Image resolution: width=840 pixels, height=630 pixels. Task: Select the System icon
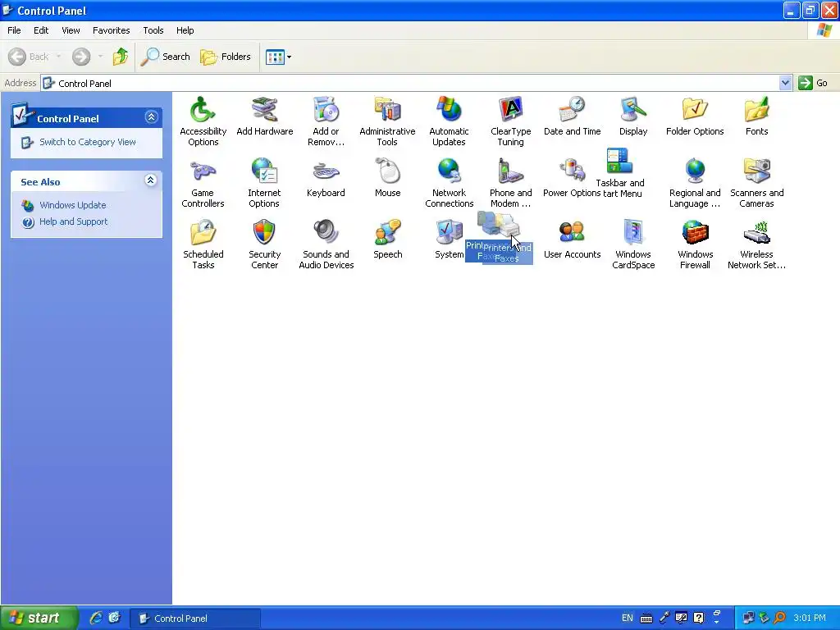coord(449,234)
